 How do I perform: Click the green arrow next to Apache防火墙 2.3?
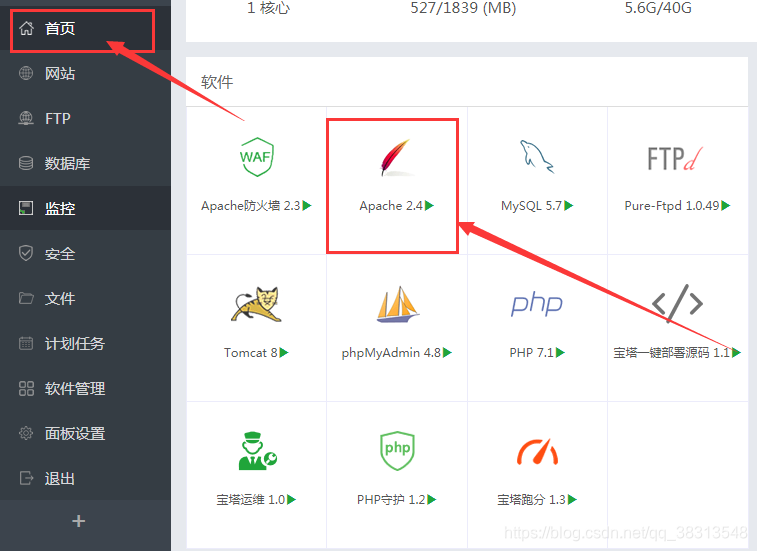(x=307, y=206)
